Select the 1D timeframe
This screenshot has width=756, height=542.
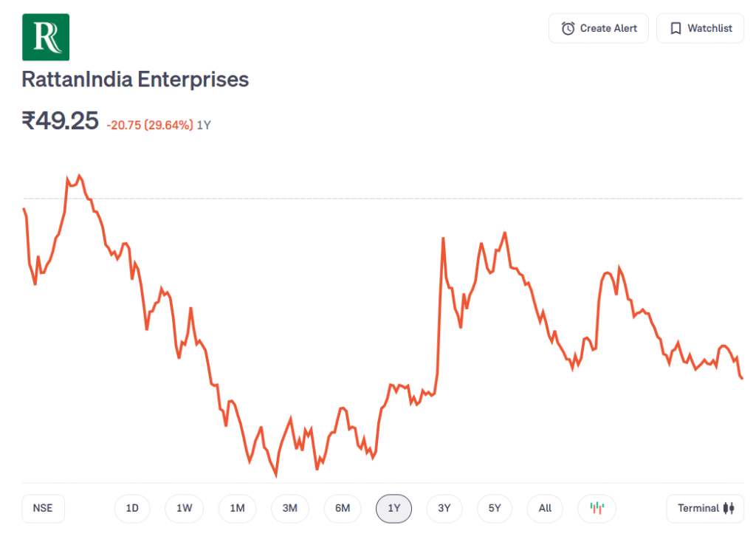pos(131,508)
